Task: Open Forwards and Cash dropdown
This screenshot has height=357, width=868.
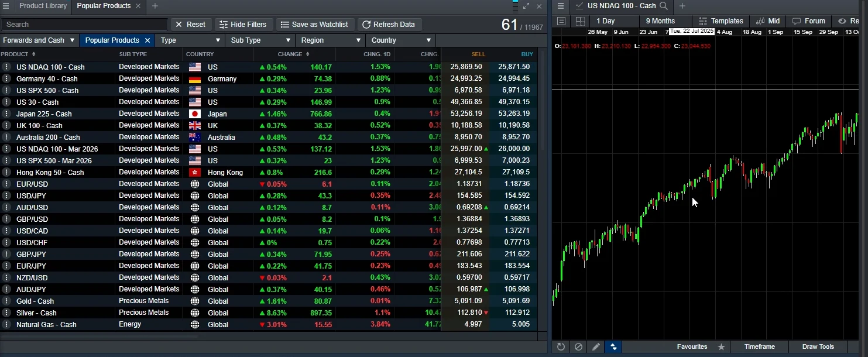Action: point(39,40)
